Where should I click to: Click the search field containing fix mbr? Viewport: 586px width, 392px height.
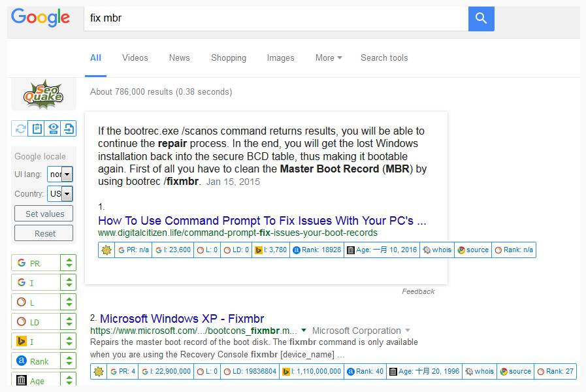click(x=276, y=18)
